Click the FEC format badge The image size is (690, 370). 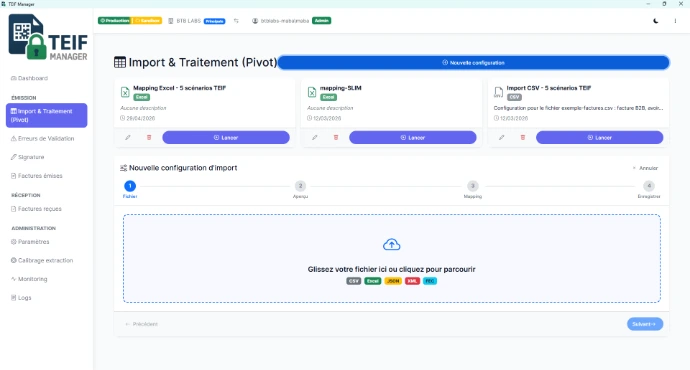point(430,281)
